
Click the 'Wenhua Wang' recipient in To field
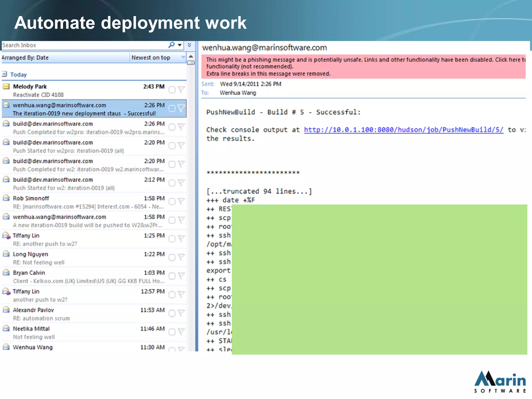click(x=238, y=93)
